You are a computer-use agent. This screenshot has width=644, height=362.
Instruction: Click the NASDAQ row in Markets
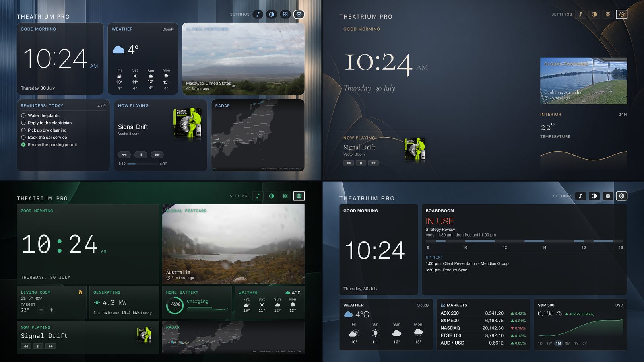click(x=483, y=328)
